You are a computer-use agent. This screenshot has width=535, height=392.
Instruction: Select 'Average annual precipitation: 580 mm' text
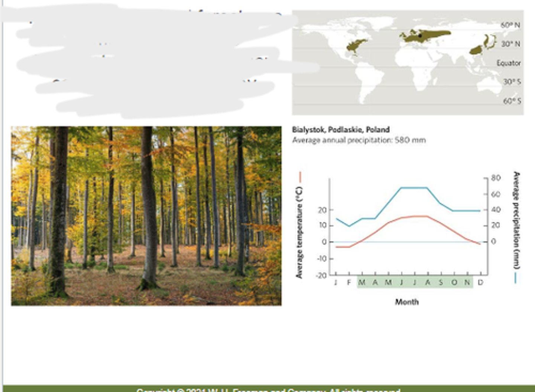[x=359, y=140]
